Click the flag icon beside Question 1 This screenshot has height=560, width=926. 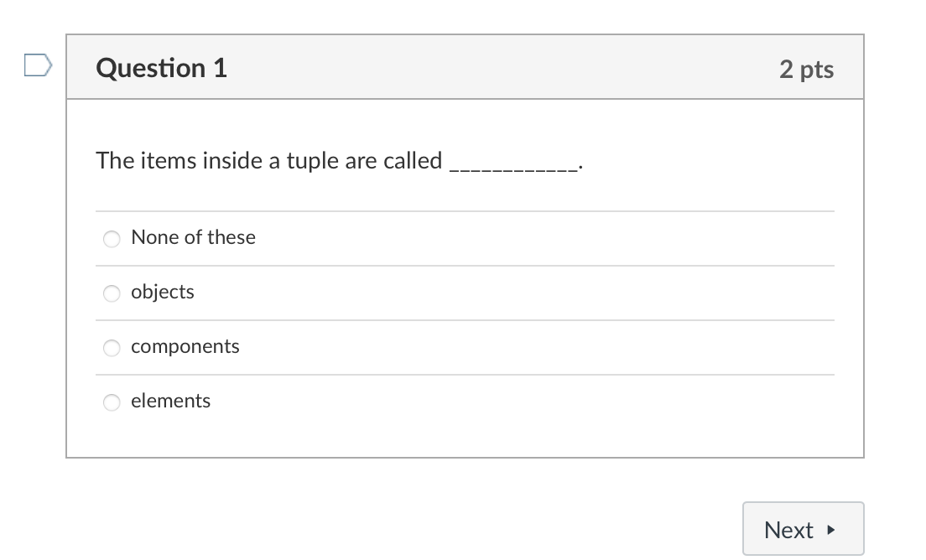coord(37,65)
